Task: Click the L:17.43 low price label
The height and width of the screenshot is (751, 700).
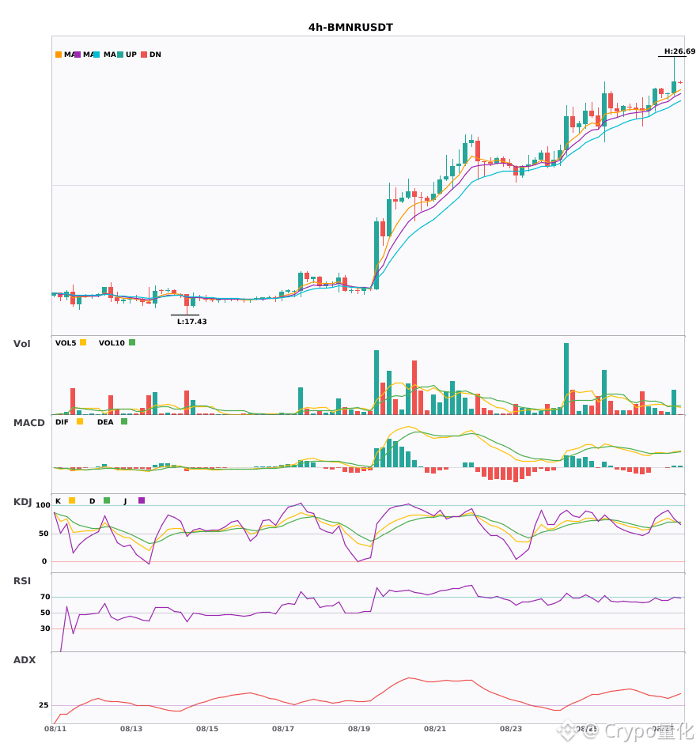Action: pyautogui.click(x=191, y=322)
